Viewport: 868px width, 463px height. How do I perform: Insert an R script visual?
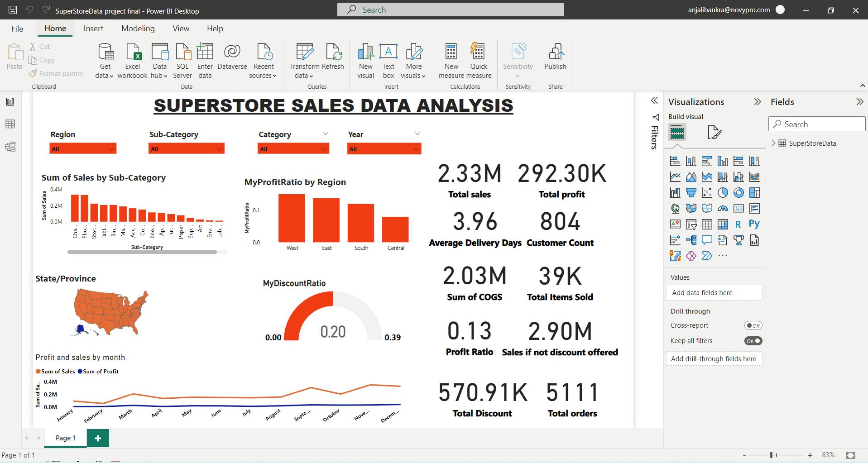(739, 224)
